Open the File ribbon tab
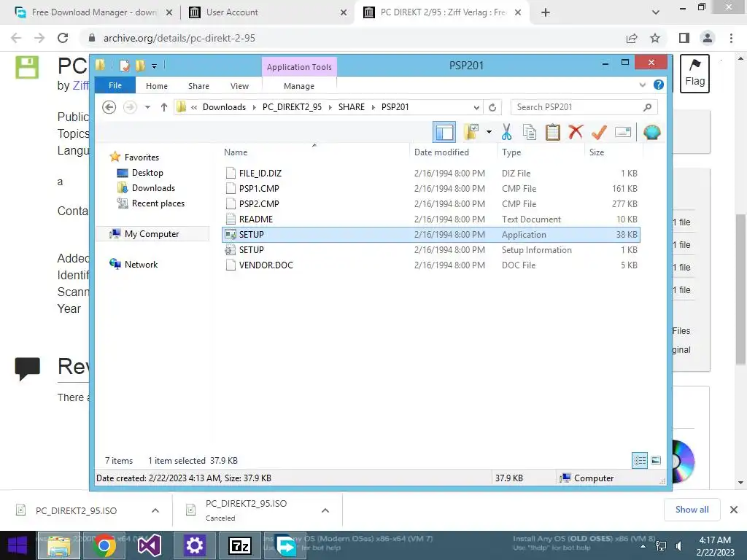Viewport: 747px width, 560px height. pos(115,85)
